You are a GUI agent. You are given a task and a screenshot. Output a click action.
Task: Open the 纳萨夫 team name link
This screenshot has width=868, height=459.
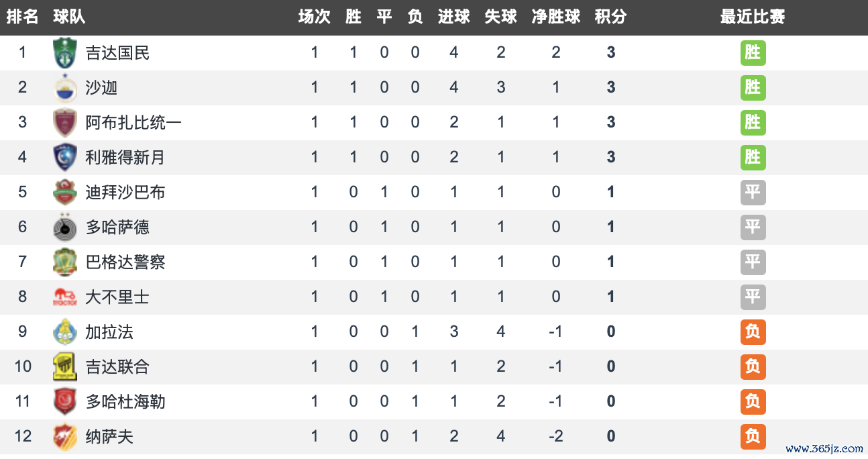click(x=109, y=437)
